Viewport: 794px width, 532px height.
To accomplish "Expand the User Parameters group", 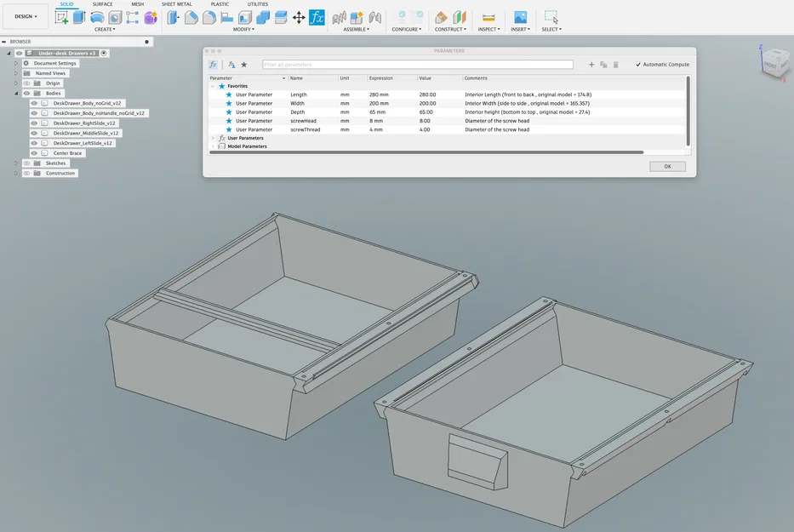I will [214, 137].
